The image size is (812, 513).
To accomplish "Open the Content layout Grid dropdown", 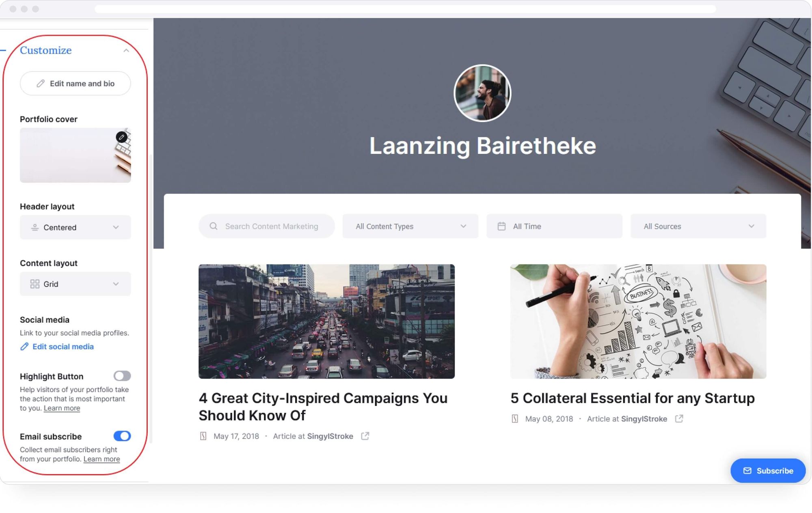I will tap(75, 284).
